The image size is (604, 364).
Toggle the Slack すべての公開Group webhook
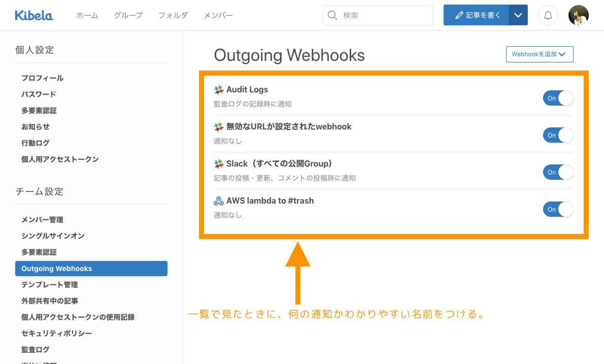[x=558, y=172]
